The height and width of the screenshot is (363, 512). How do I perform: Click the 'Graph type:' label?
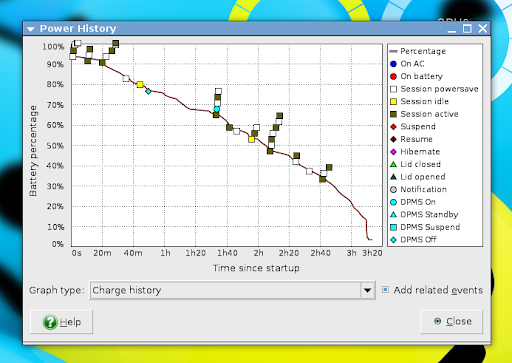[56, 290]
